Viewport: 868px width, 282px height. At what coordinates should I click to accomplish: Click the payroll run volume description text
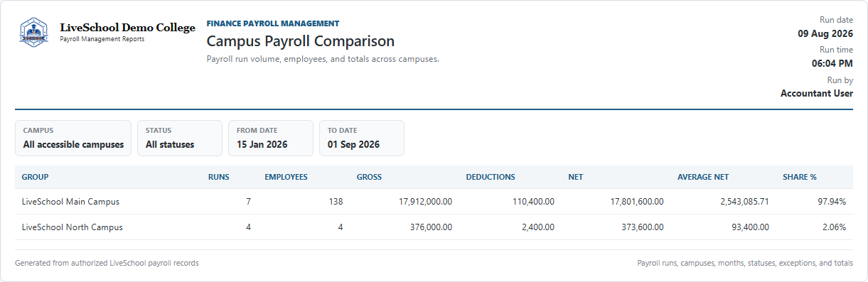click(323, 59)
